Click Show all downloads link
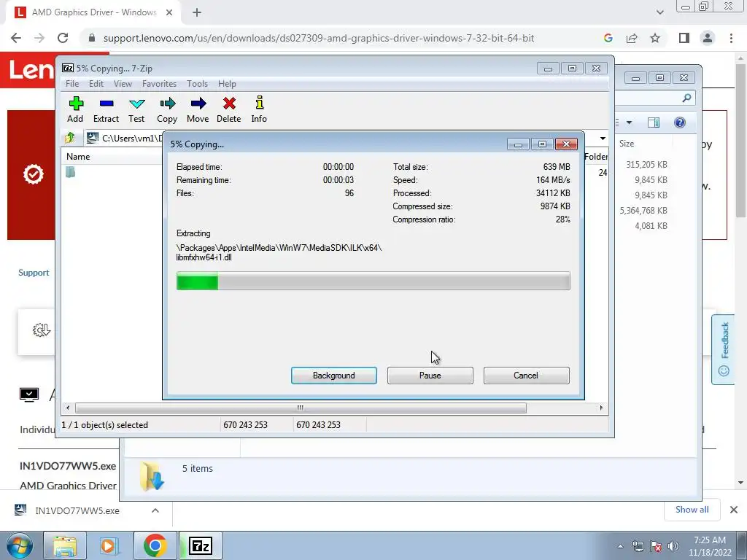This screenshot has width=747, height=560. point(692,510)
